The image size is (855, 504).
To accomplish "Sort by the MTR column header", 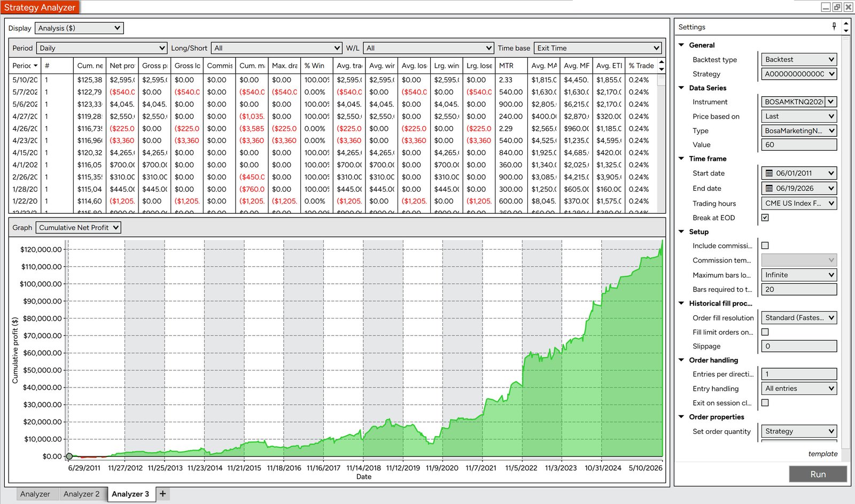I will [x=511, y=66].
